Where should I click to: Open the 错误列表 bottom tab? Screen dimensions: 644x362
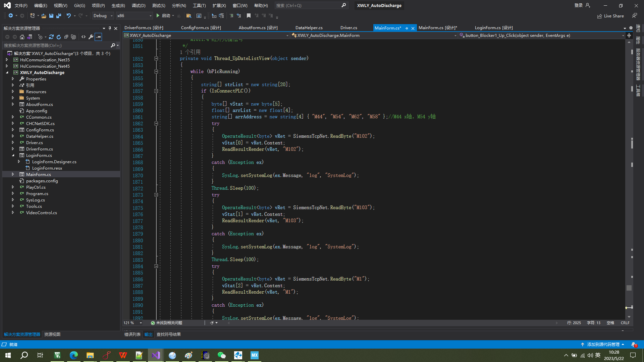pyautogui.click(x=132, y=335)
